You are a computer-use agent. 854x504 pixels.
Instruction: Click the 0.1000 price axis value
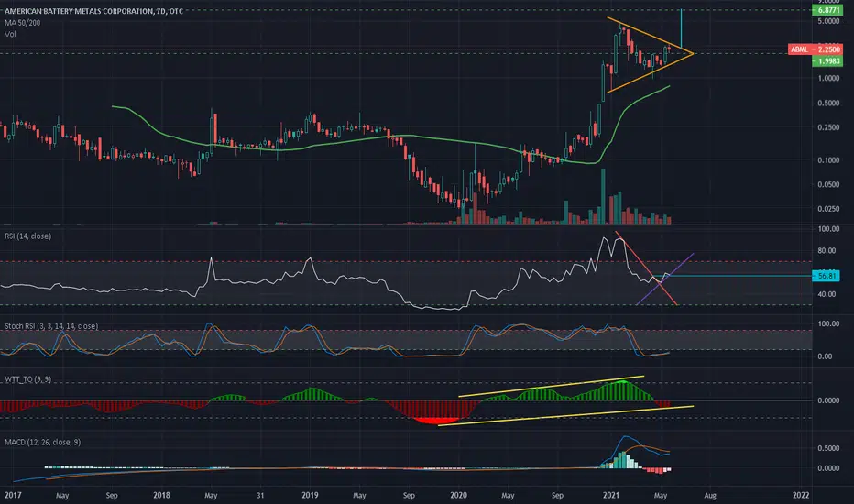coord(828,159)
